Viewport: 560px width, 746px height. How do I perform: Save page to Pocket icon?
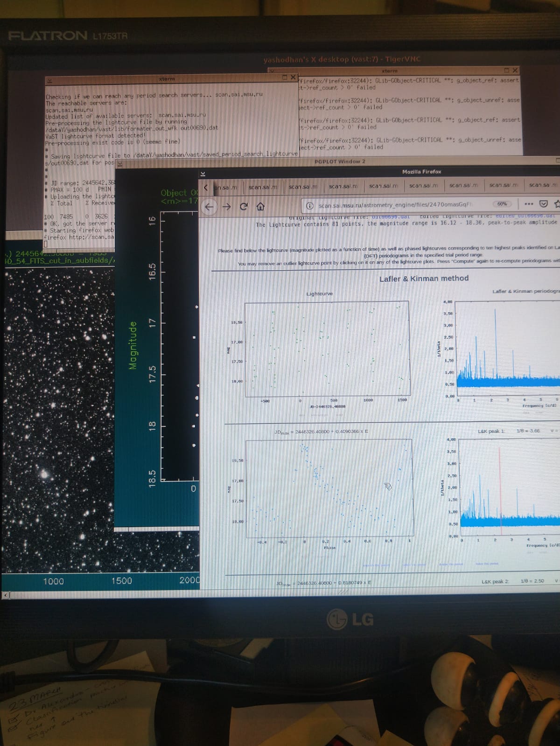[x=543, y=204]
